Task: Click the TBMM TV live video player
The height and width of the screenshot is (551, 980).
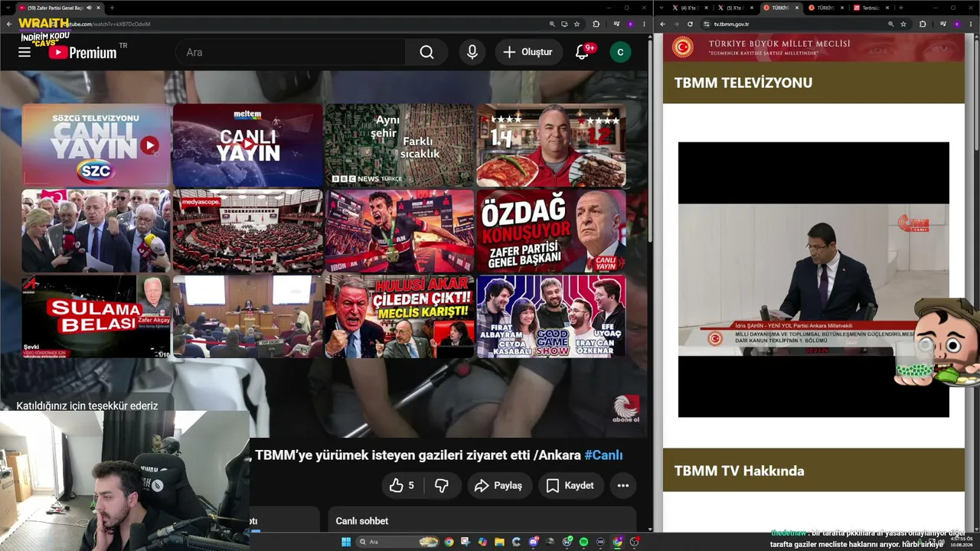Action: [813, 279]
